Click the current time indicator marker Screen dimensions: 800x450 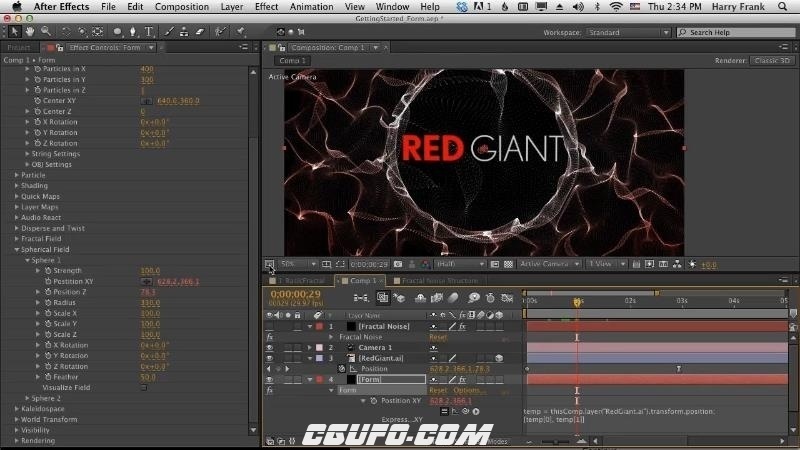pyautogui.click(x=577, y=302)
